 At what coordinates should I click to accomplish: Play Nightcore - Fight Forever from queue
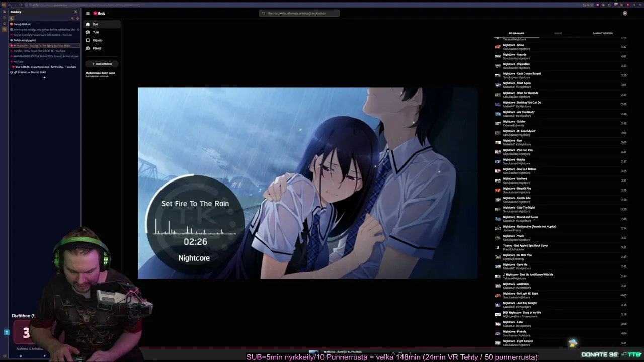[x=561, y=343]
